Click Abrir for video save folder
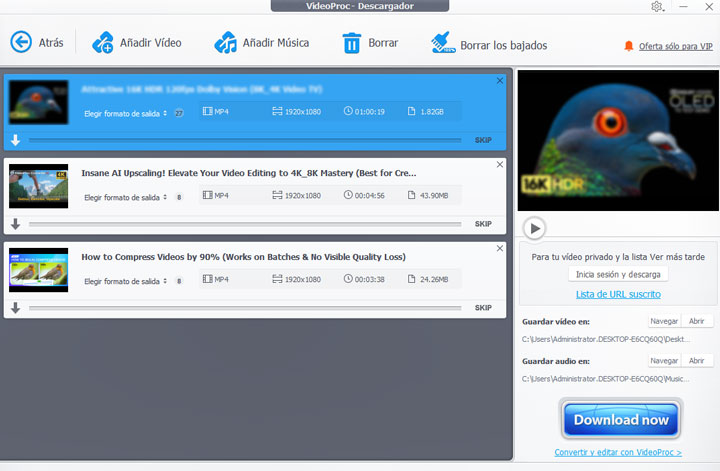This screenshot has height=471, width=720. tap(697, 321)
